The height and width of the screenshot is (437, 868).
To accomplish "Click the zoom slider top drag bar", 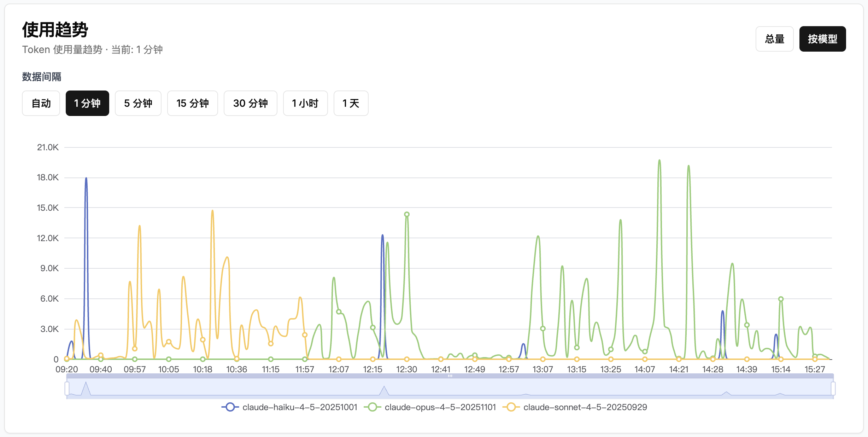I will click(450, 376).
